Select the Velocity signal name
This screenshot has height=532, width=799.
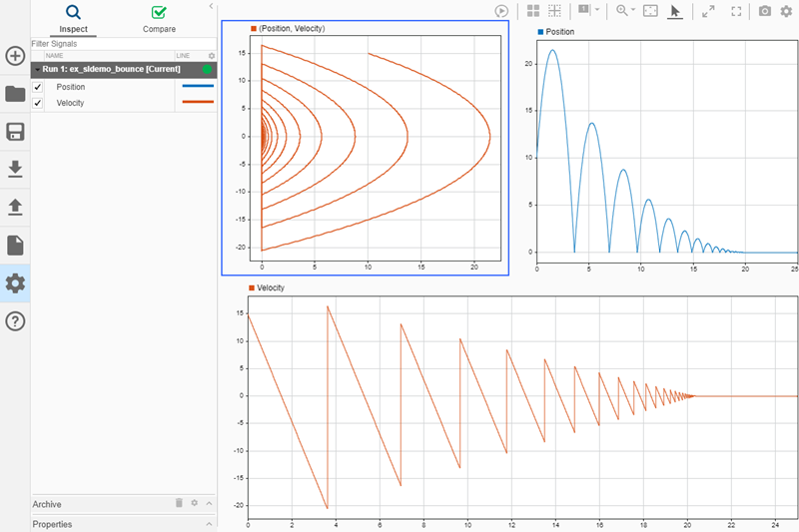pyautogui.click(x=70, y=103)
